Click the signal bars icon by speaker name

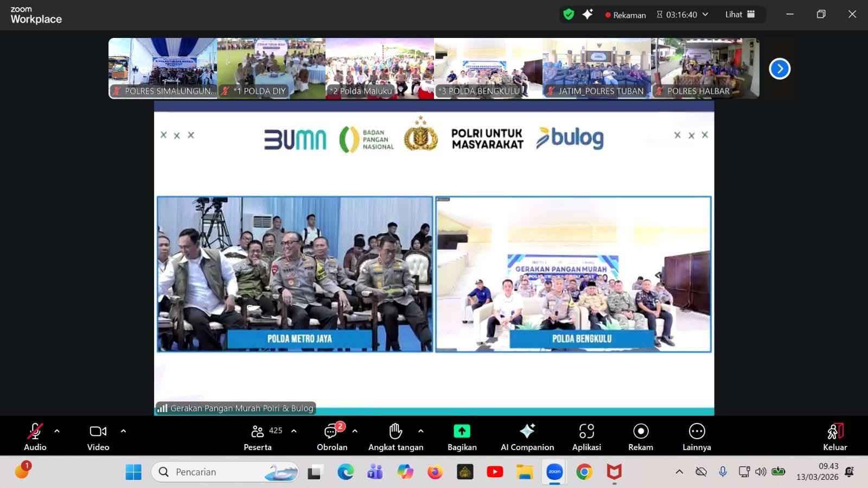[x=162, y=408]
